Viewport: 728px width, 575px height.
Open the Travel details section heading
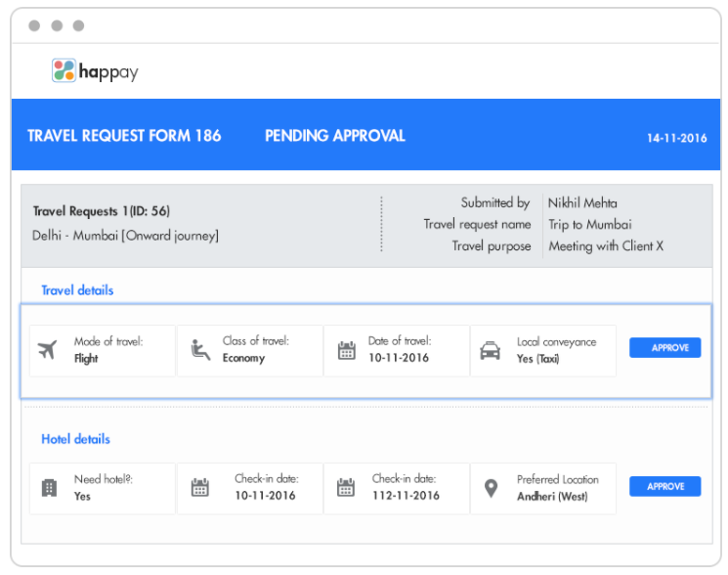[x=77, y=290]
